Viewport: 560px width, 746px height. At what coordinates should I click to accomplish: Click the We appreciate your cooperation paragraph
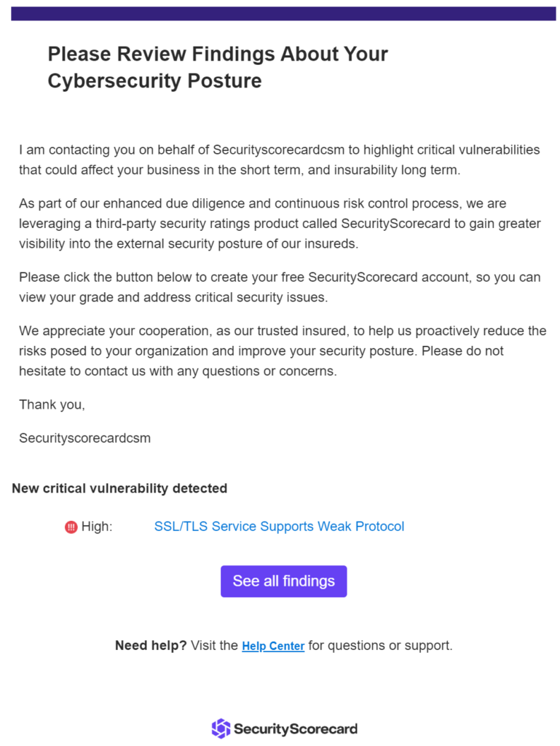coord(283,350)
